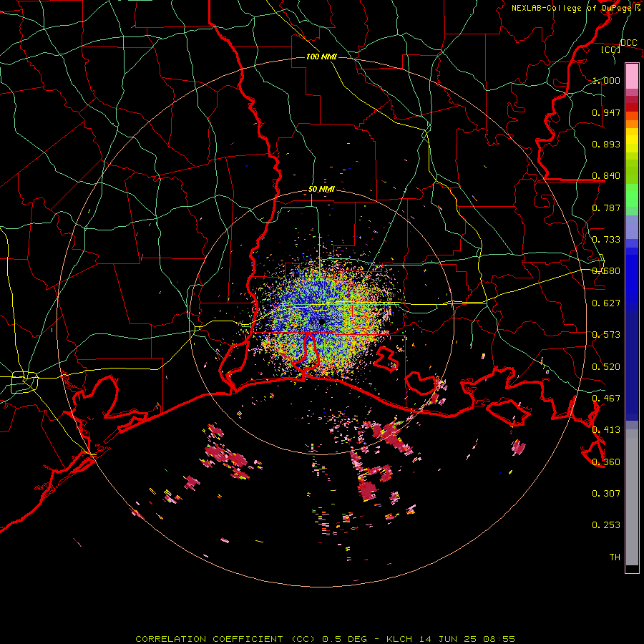The image size is (644, 644).
Task: Click the TH label at the scale bottom
Action: pos(615,557)
